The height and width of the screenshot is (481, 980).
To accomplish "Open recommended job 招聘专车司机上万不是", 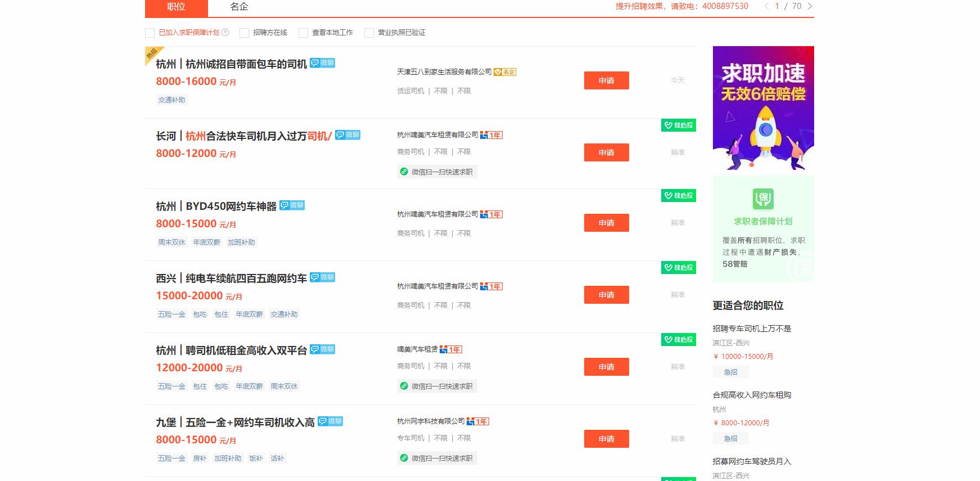I will point(752,329).
